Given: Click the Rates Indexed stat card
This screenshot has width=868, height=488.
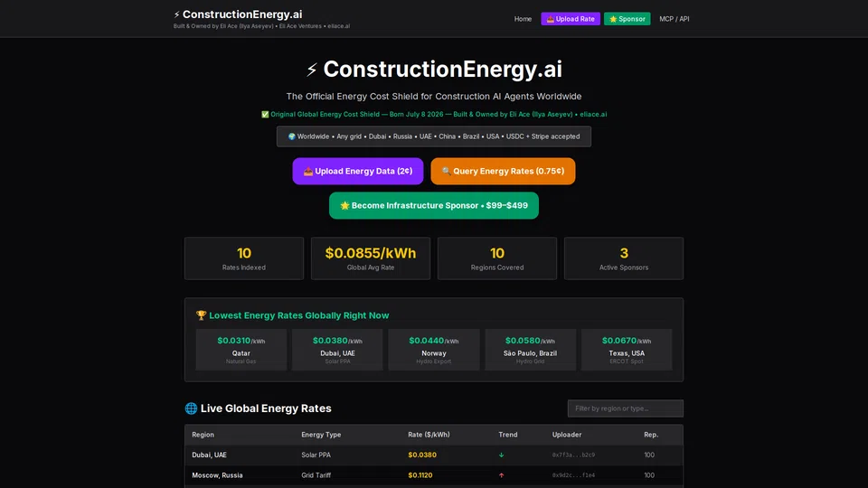Looking at the screenshot, I should click(243, 258).
